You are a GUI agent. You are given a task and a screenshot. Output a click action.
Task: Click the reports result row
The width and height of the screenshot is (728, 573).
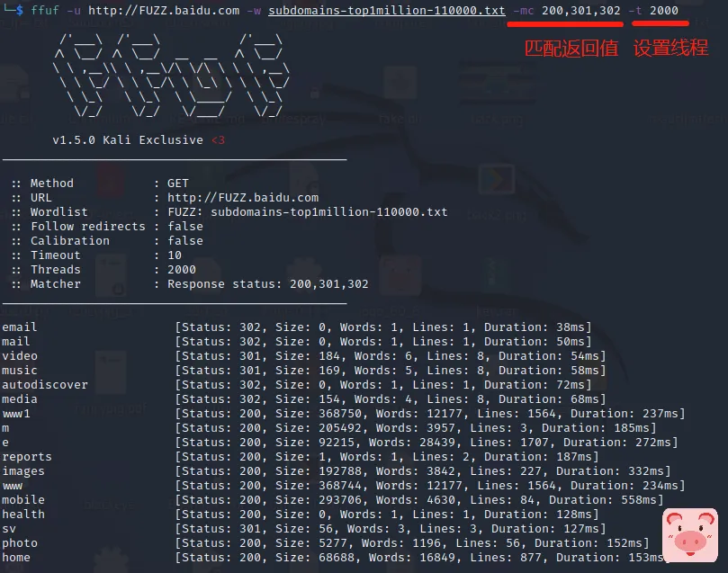tap(301, 457)
